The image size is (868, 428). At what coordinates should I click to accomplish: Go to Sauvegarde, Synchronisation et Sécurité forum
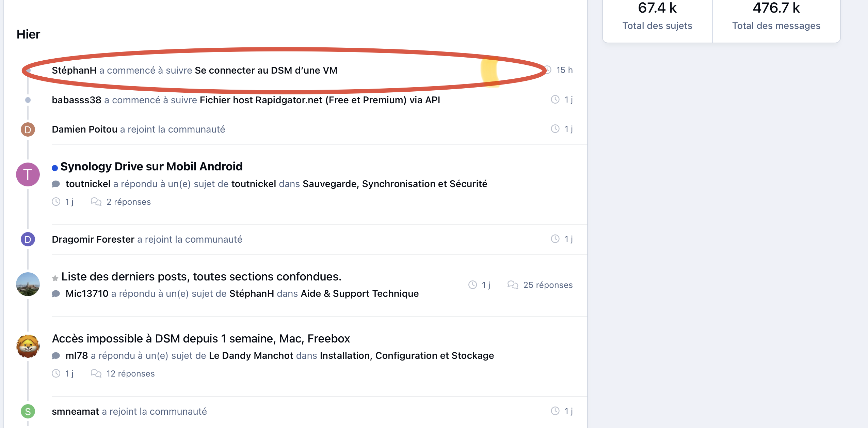(x=395, y=184)
